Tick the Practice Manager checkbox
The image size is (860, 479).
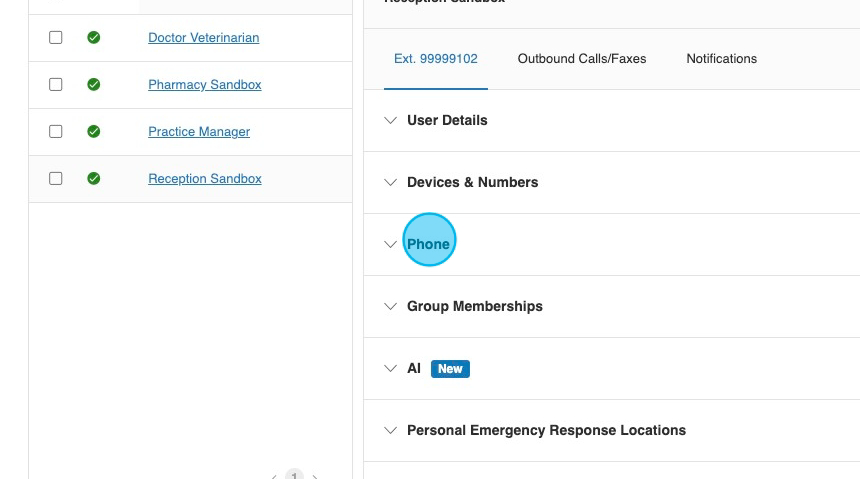click(56, 132)
